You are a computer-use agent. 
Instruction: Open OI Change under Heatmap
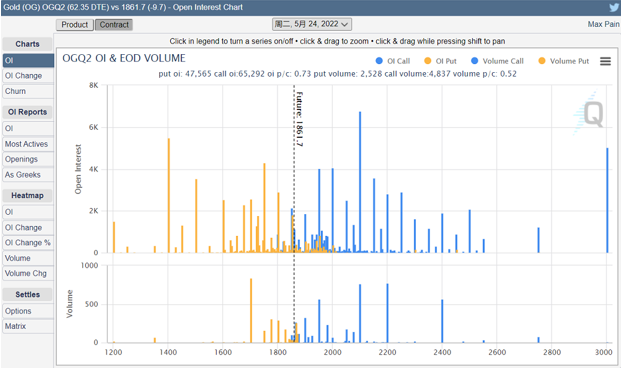(28, 228)
